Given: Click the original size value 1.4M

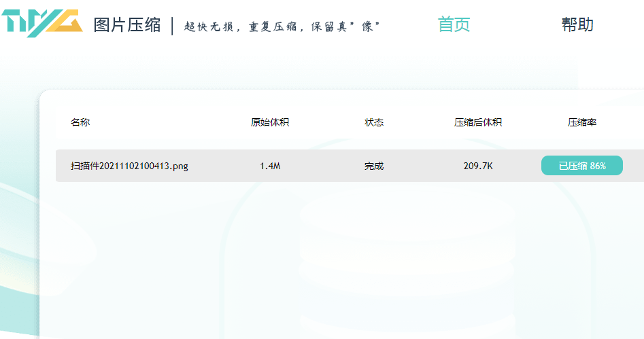Looking at the screenshot, I should pyautogui.click(x=270, y=166).
